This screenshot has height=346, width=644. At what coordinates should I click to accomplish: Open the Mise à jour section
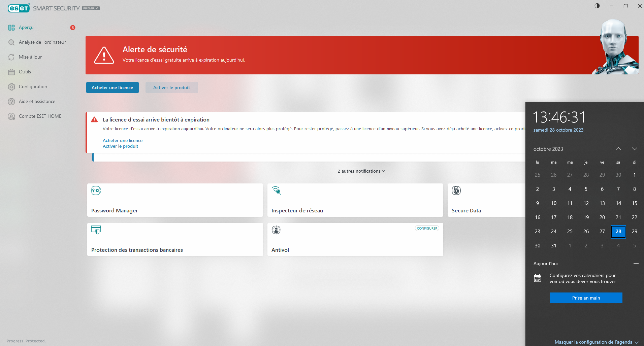[x=30, y=57]
